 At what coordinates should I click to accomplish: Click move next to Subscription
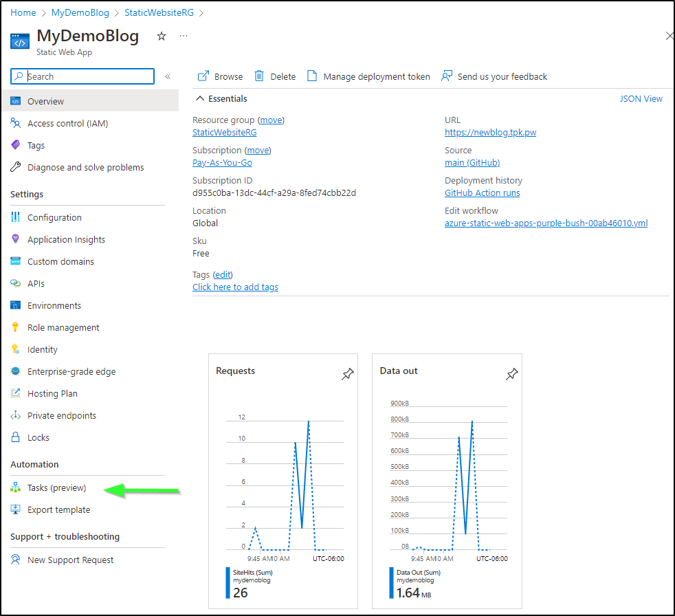click(258, 151)
